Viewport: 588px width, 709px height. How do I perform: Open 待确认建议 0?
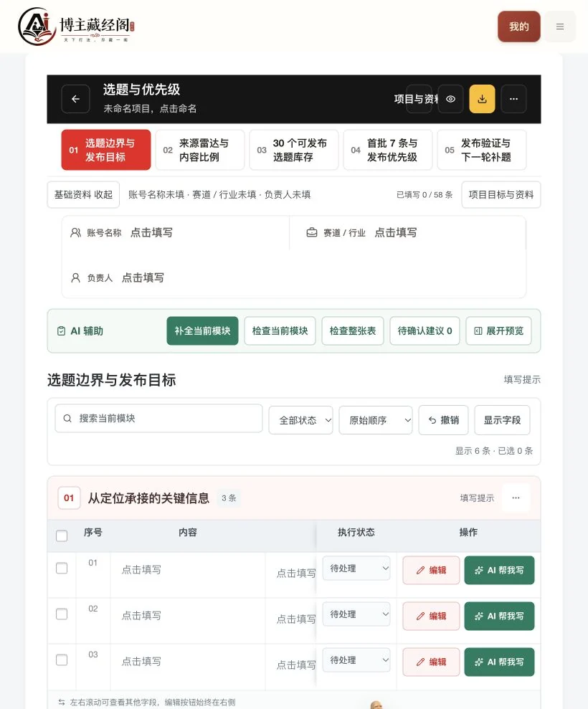425,331
